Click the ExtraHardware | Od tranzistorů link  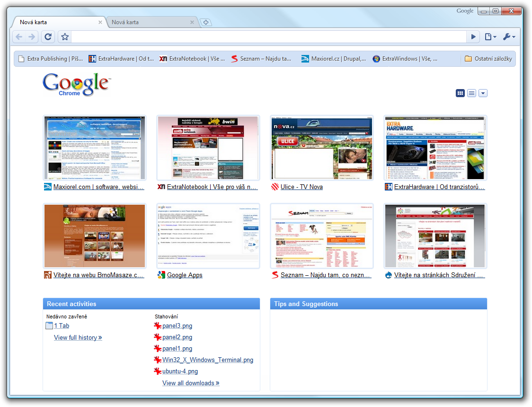[440, 187]
